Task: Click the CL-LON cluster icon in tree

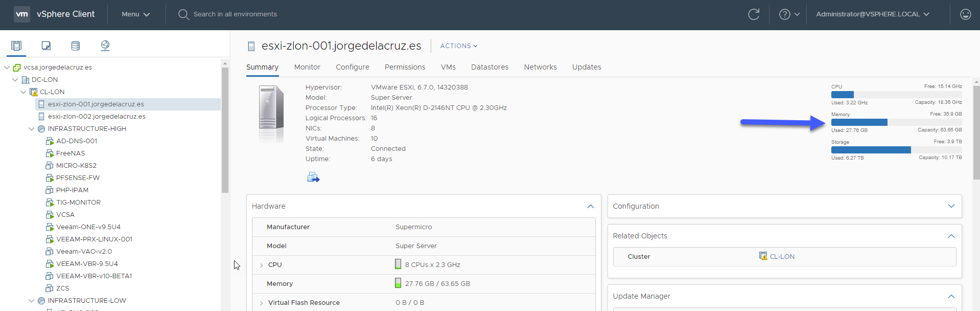Action: tap(34, 92)
